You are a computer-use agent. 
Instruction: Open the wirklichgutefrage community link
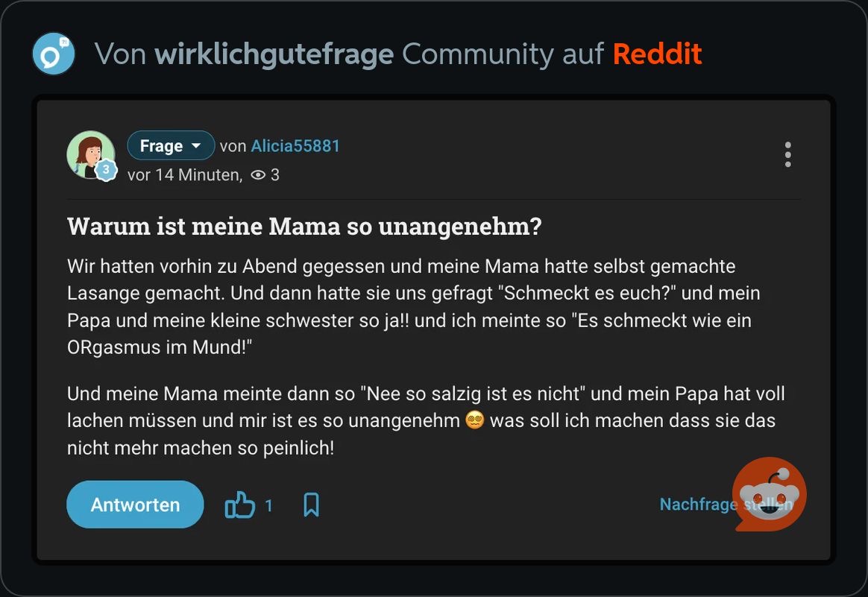[x=274, y=54]
